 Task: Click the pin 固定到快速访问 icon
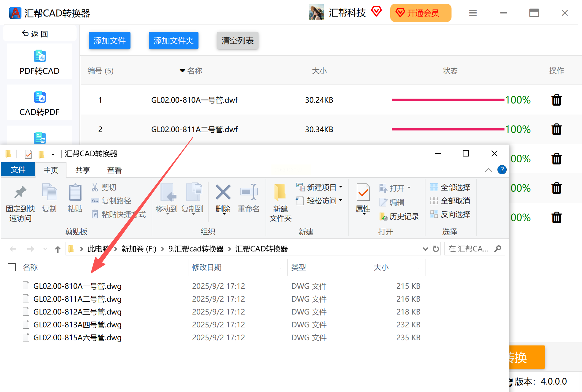[21, 192]
